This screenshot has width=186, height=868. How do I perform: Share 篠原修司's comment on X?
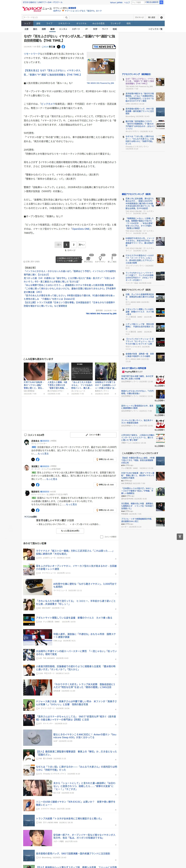[33, 510]
